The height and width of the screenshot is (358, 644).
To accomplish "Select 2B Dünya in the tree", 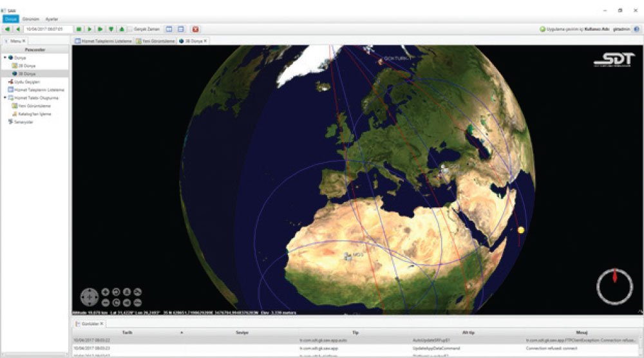I will [x=26, y=66].
